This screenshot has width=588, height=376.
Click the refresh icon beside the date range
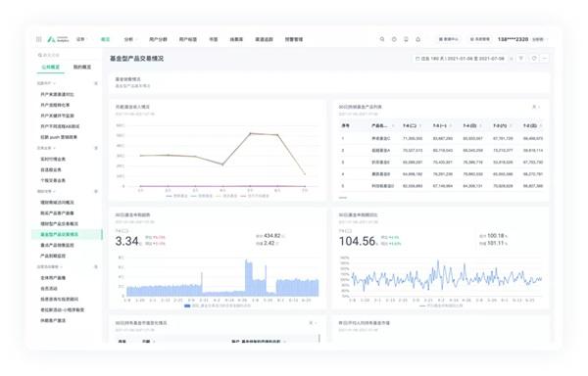click(x=534, y=59)
